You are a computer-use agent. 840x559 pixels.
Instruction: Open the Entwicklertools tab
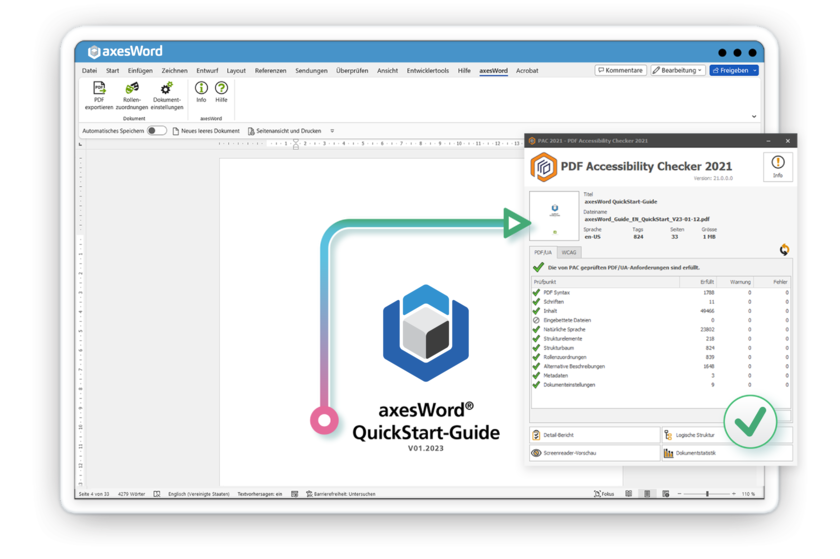tap(428, 70)
